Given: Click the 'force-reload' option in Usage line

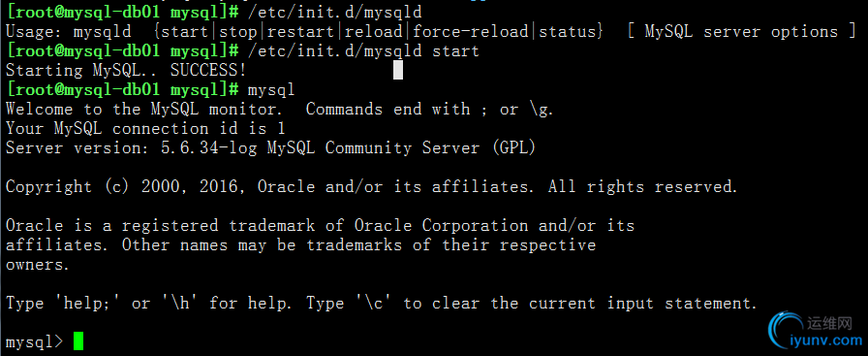Looking at the screenshot, I should coord(471,32).
